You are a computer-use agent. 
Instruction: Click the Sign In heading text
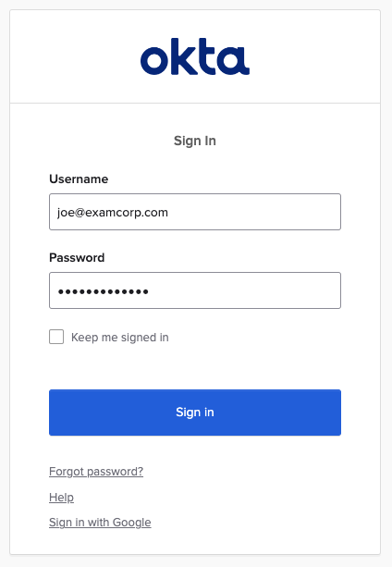tap(195, 141)
